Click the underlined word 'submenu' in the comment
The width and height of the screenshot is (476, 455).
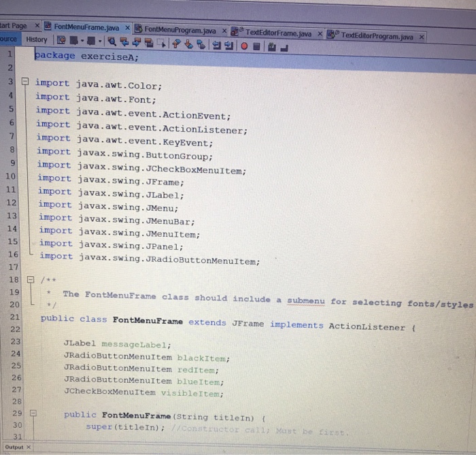click(x=306, y=301)
